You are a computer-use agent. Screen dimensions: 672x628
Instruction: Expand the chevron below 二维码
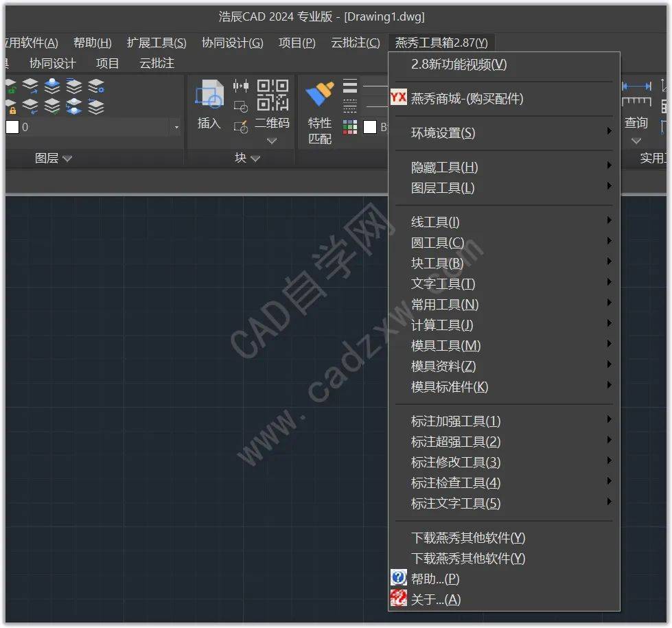pyautogui.click(x=272, y=141)
